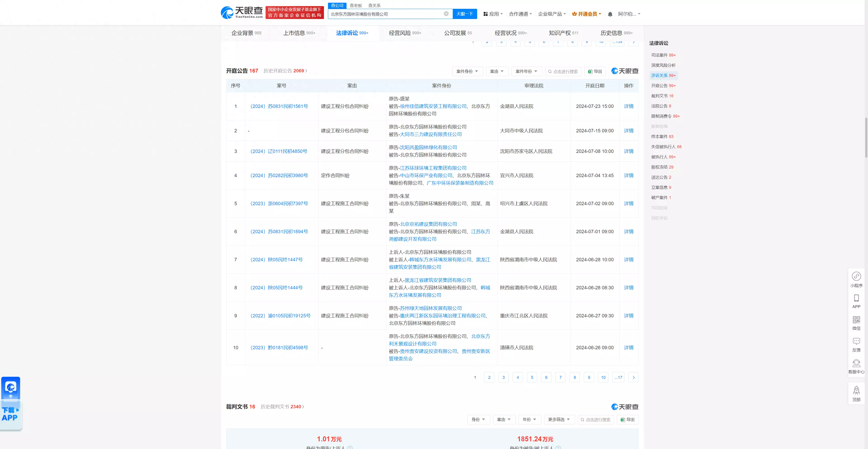Go to page 5 of 开庭公告
The width and height of the screenshot is (868, 449).
pyautogui.click(x=532, y=377)
